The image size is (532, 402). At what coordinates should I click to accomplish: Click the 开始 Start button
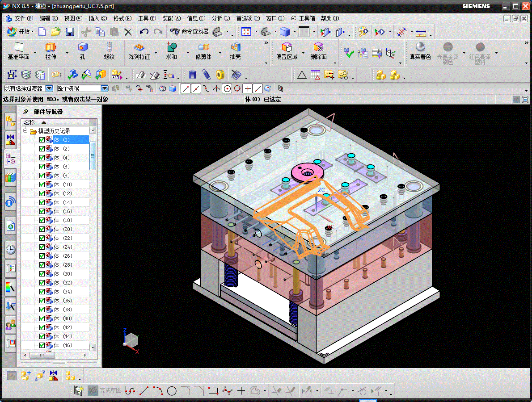pos(21,32)
